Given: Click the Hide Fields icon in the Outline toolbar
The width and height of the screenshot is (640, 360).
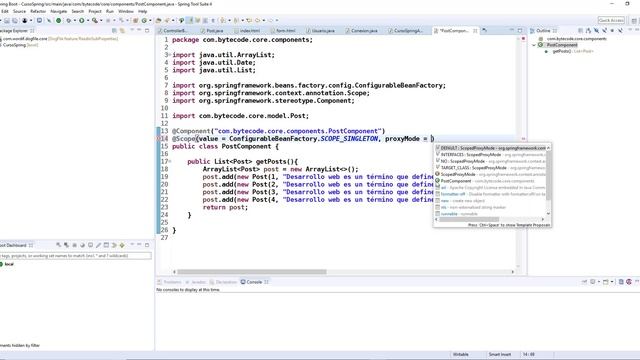Looking at the screenshot, I should point(596,31).
